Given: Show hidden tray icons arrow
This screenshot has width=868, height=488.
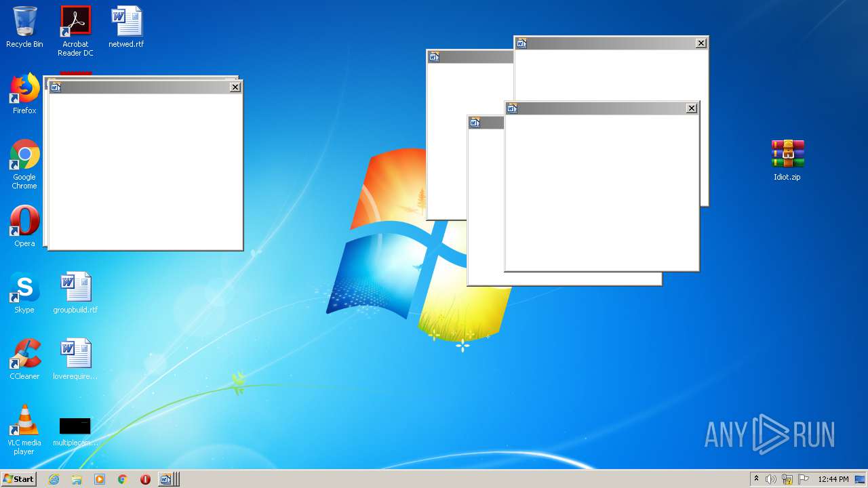Looking at the screenshot, I should 756,479.
